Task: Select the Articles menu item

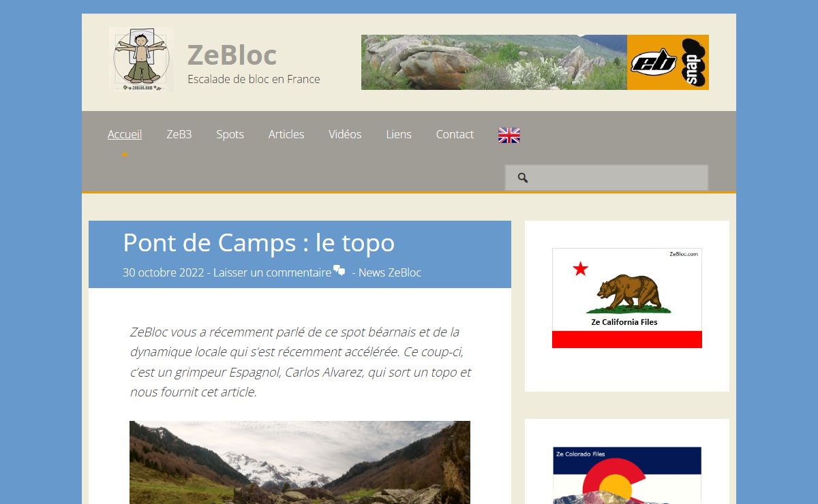Action: [286, 134]
